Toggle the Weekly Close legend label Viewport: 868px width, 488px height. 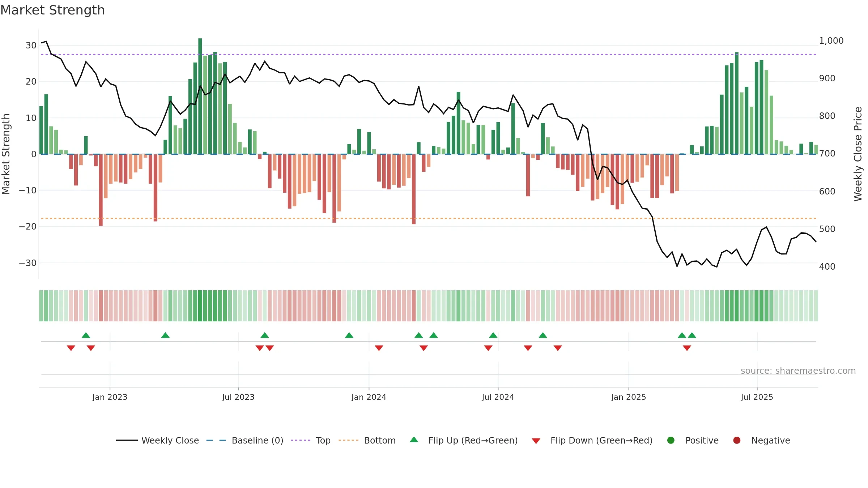[x=170, y=440]
